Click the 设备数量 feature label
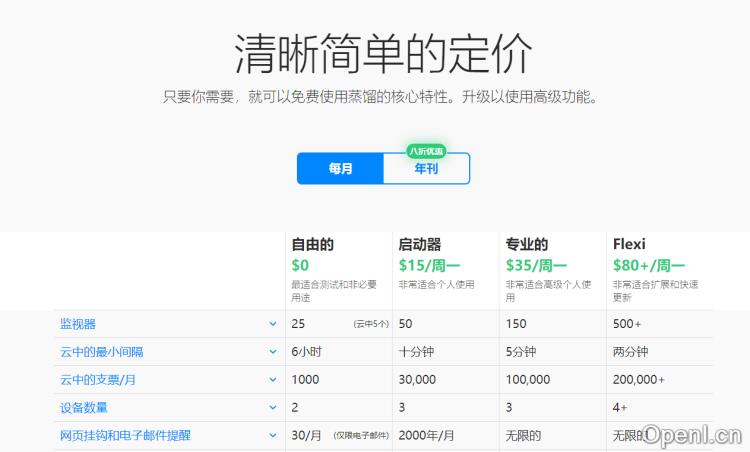Viewport: 750px width, 452px height. [x=84, y=408]
